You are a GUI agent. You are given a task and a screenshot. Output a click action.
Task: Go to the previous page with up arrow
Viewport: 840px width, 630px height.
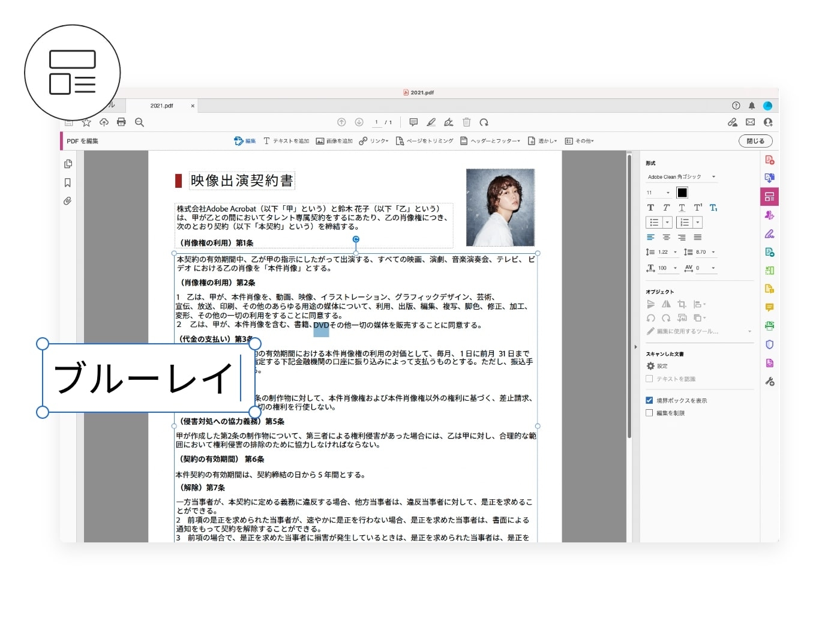[341, 122]
